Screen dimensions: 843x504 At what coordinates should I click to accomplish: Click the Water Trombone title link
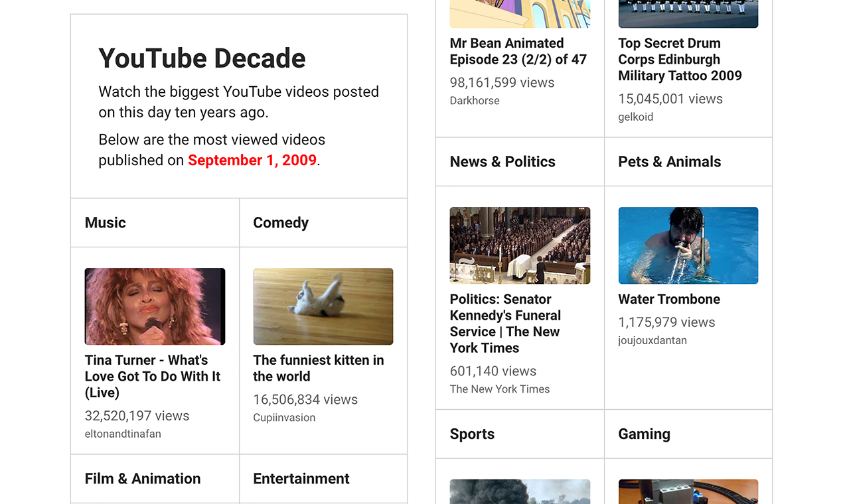pos(669,299)
